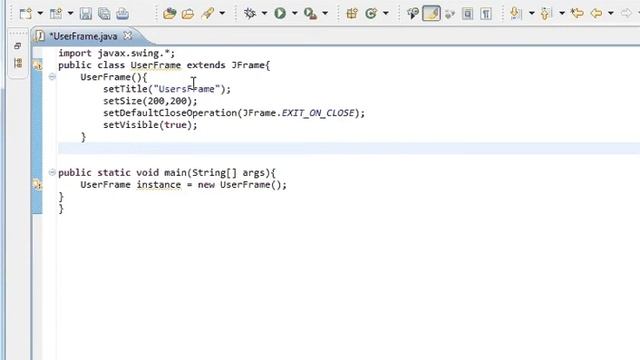Image resolution: width=640 pixels, height=360 pixels.
Task: Open the hierarchy view icon in left sidebar
Action: tap(18, 63)
